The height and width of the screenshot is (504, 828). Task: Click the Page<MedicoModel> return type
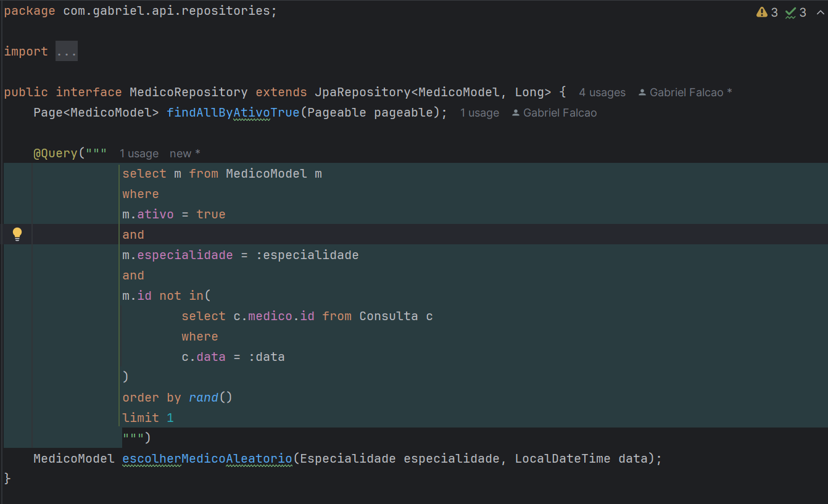(96, 113)
